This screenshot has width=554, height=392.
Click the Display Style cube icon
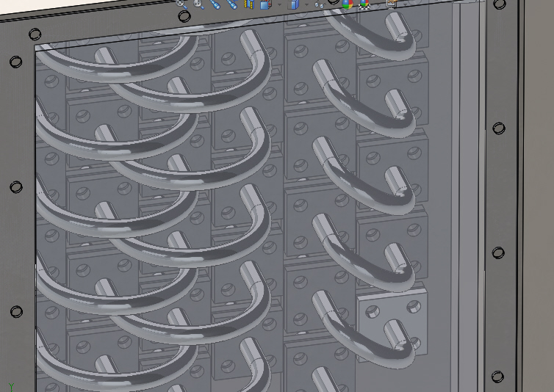294,4
